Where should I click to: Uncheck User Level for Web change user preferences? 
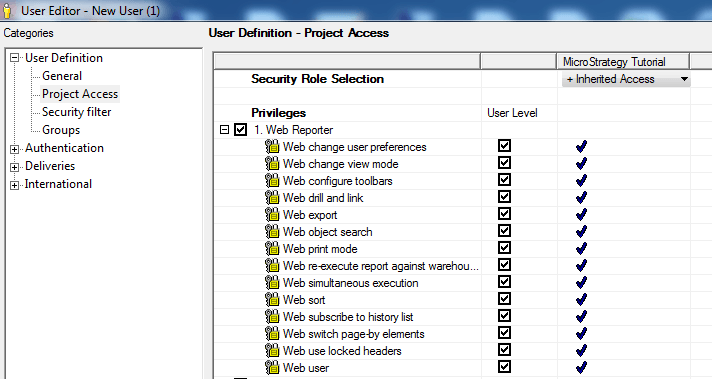point(504,146)
